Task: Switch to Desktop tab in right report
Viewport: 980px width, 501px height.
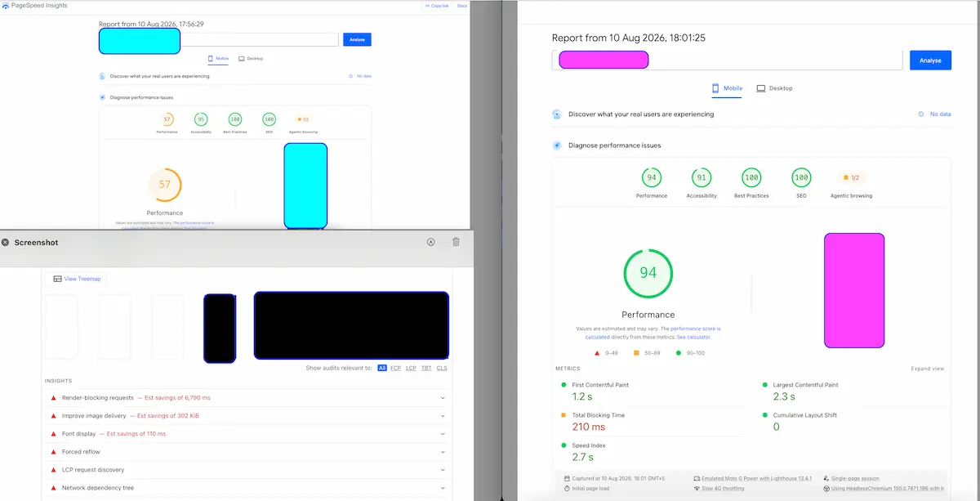Action: tap(774, 88)
